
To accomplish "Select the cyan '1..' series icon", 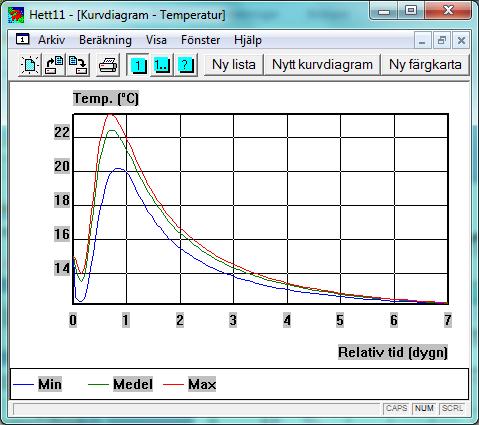I will (162, 65).
